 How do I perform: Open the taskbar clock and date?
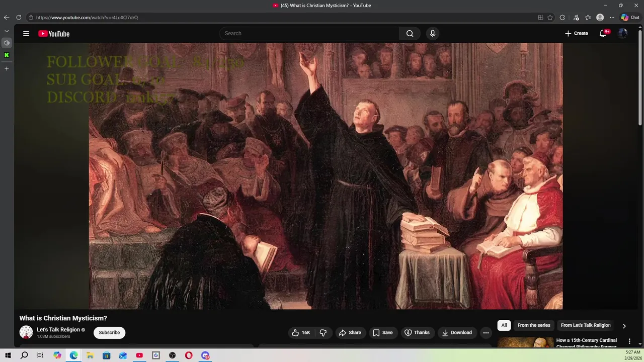632,355
